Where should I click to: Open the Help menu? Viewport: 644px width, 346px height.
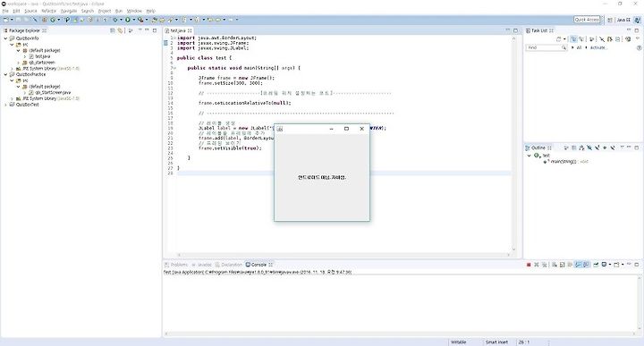pos(151,11)
